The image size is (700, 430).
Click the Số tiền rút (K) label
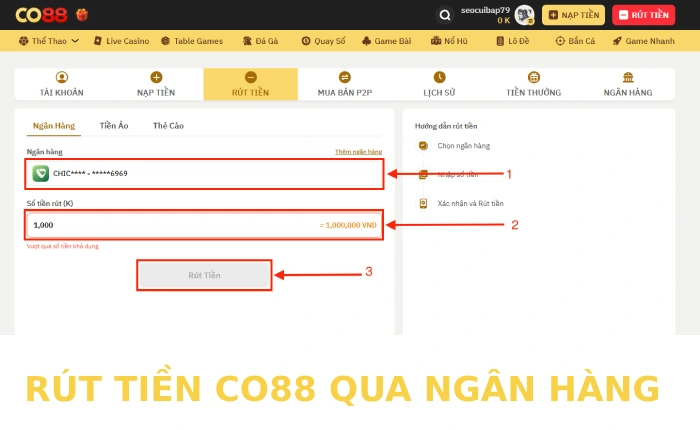coord(50,203)
